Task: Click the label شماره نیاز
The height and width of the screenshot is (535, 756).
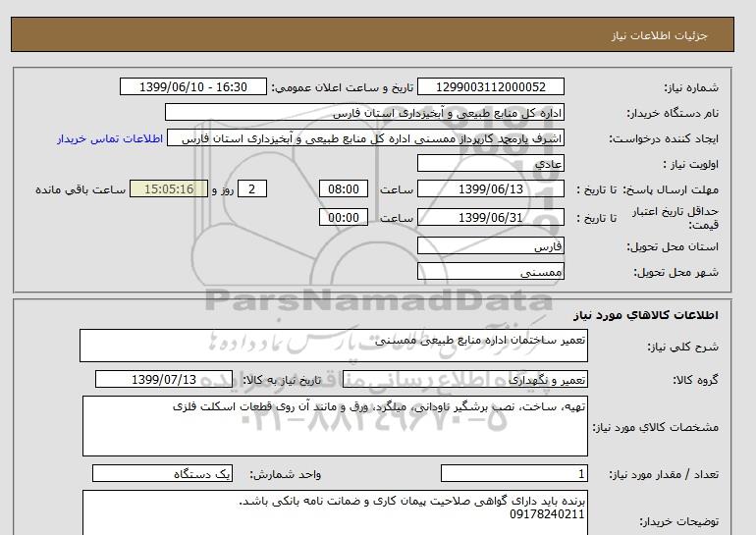Action: [x=691, y=87]
